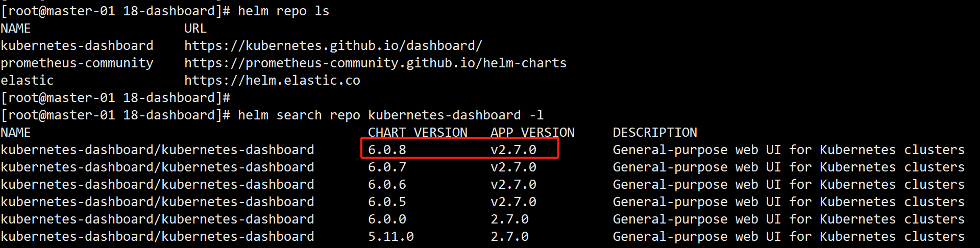This screenshot has height=248, width=980.
Task: Select chart version 6.0.5
Action: [387, 202]
